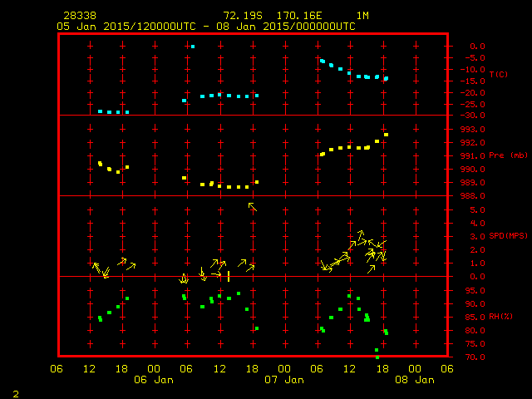
Task: Click the -25.0 temperature tick value
Action: (473, 105)
